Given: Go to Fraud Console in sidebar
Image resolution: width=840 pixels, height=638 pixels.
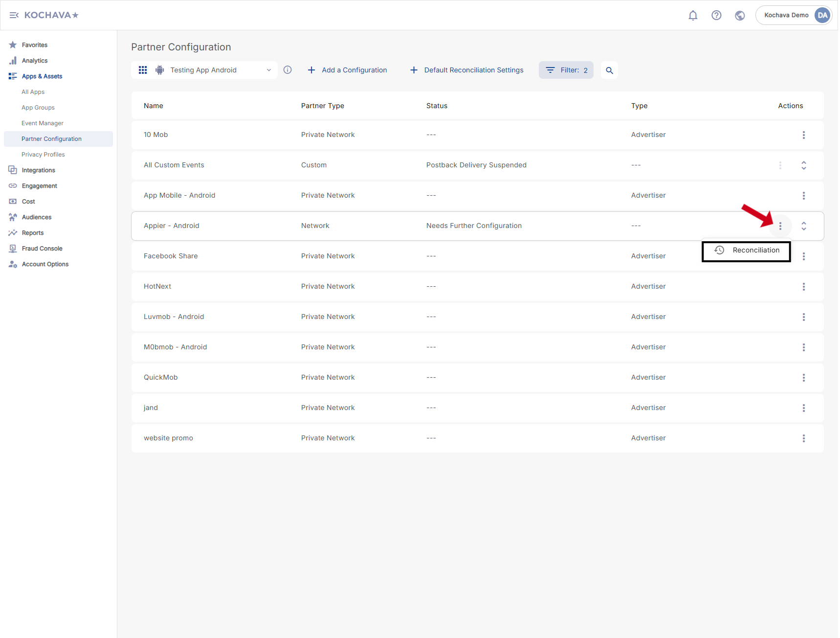Looking at the screenshot, I should point(42,249).
